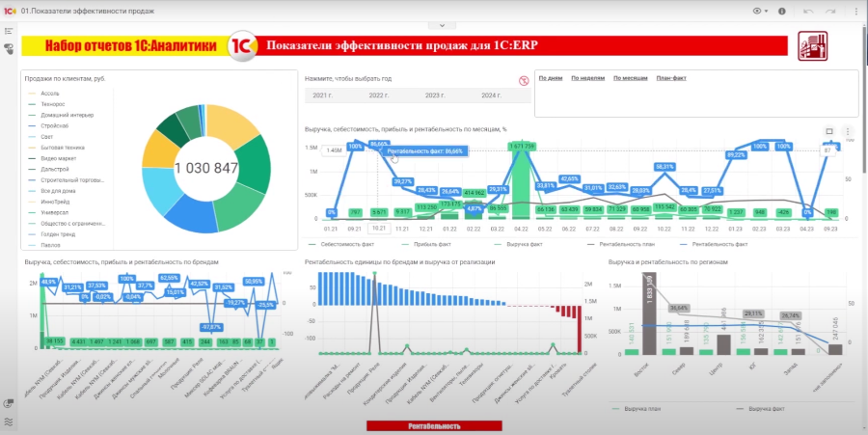
Task: Toggle the Технорос legend entry
Action: pos(46,104)
